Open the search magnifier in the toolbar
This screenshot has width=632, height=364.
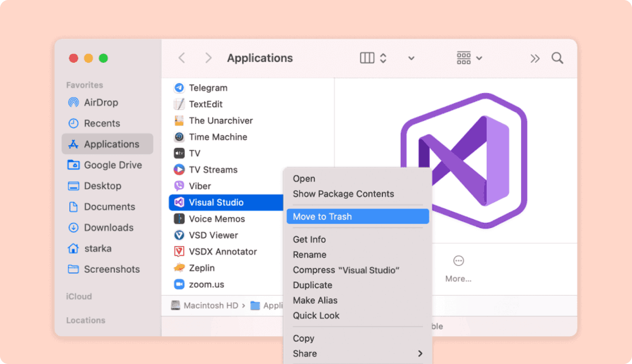(x=557, y=58)
